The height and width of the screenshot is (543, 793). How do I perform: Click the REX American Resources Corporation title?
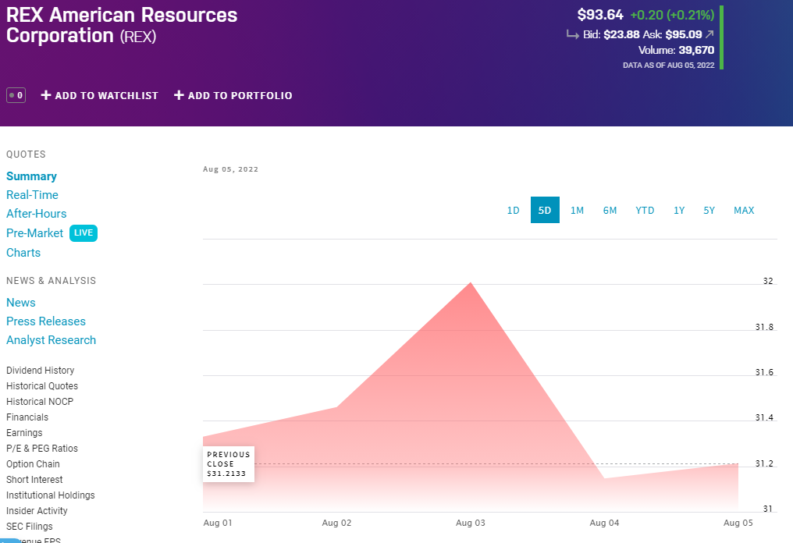[121, 25]
